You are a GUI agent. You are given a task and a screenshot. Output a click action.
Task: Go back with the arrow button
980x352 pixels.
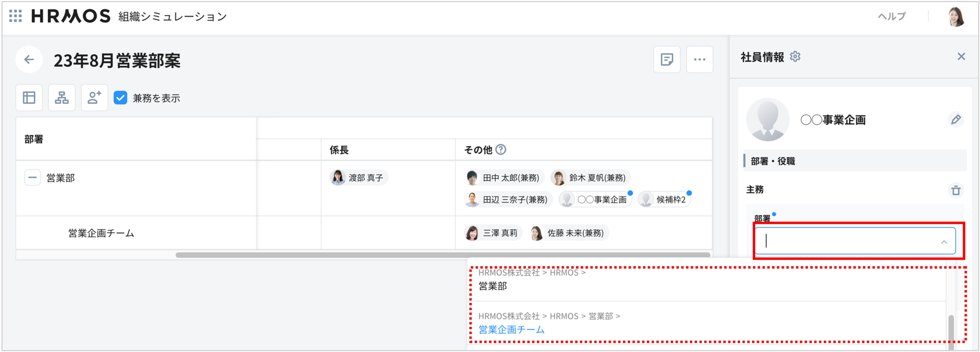(29, 59)
